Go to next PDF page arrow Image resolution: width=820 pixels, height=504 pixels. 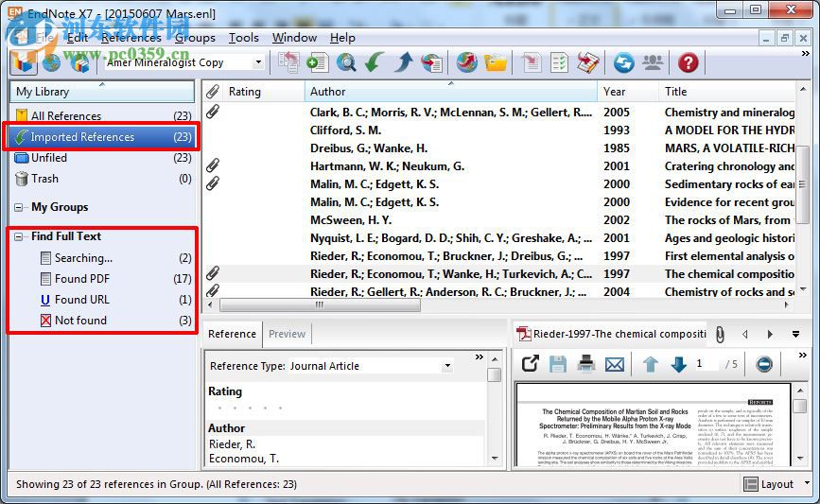coord(678,364)
